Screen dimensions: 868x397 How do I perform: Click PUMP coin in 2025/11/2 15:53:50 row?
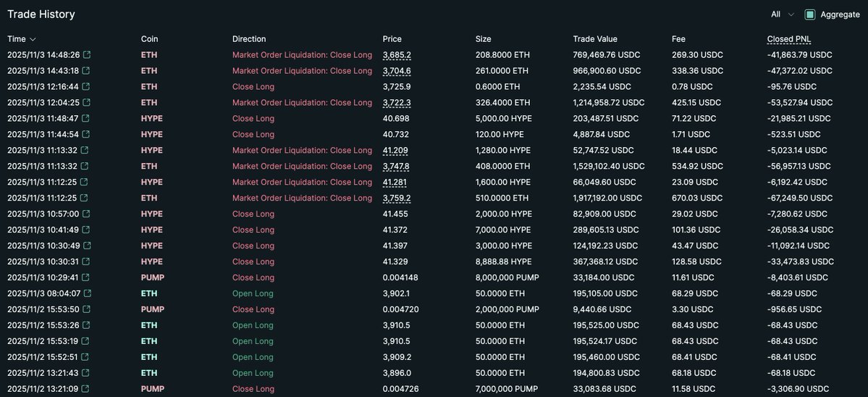click(x=152, y=310)
